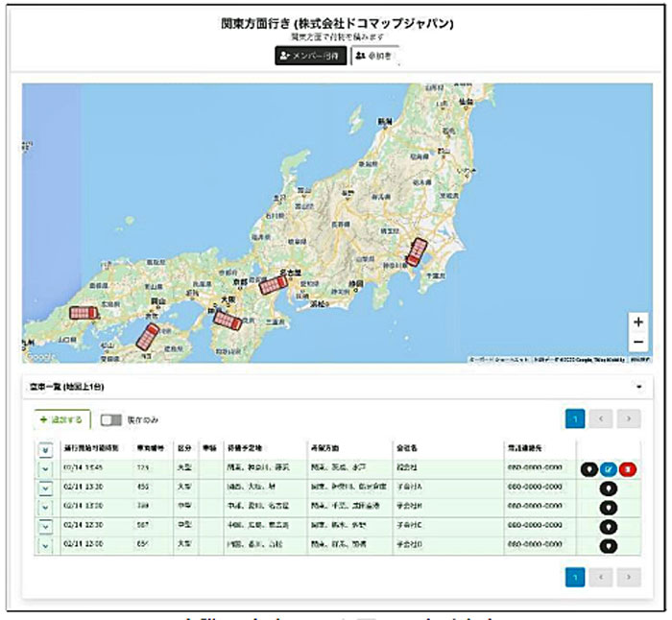
Task: Click the green 追加する add button
Action: pos(62,419)
